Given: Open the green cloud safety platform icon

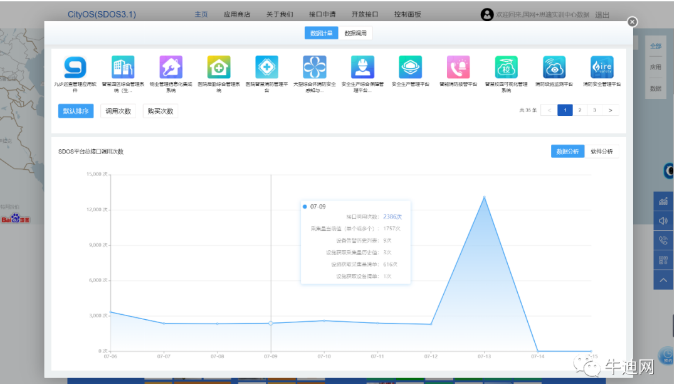Looking at the screenshot, I should point(410,67).
